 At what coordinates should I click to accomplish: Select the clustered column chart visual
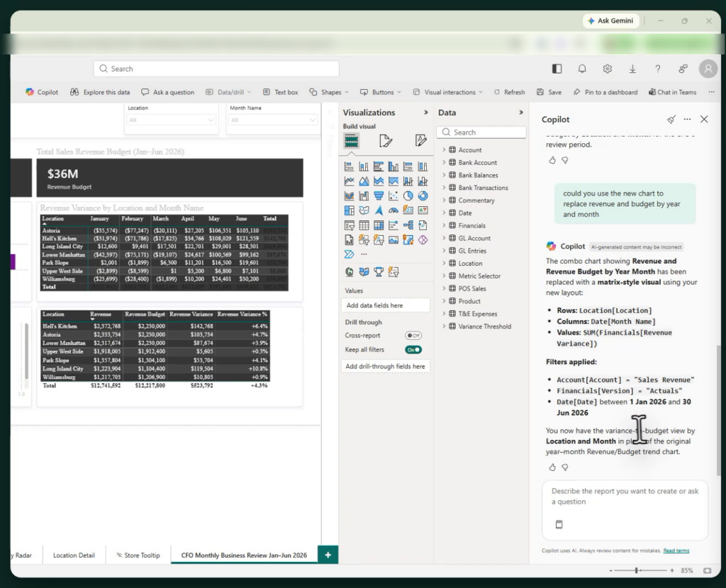tap(393, 166)
